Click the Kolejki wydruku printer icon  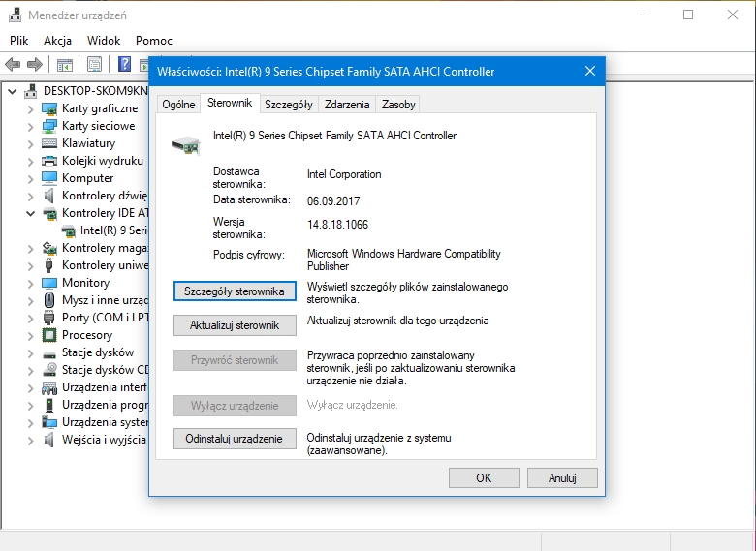coord(49,161)
